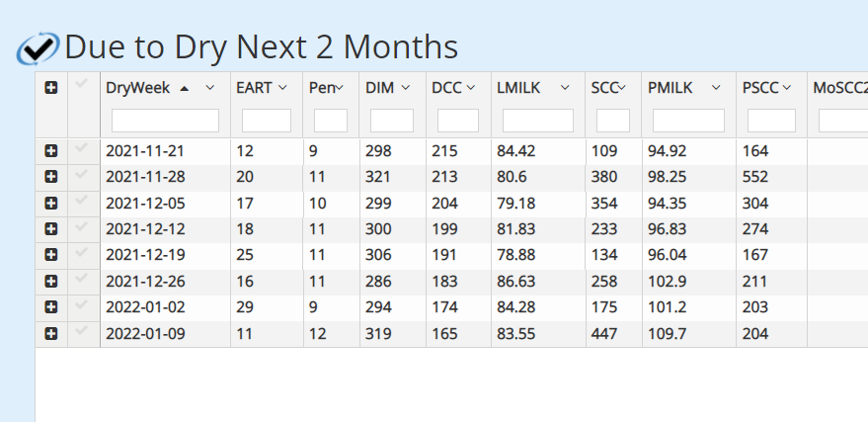Click the DCC filter text box
This screenshot has height=422, width=868.
pos(458,121)
